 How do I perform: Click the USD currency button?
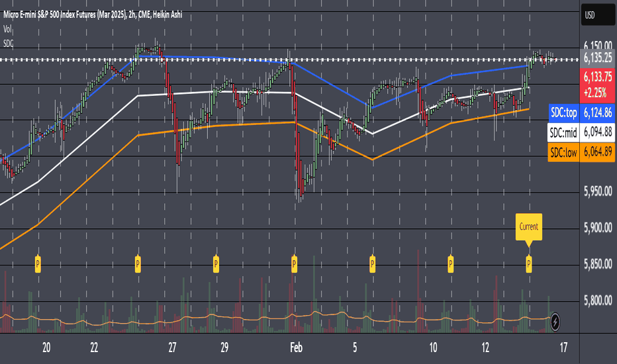598,15
